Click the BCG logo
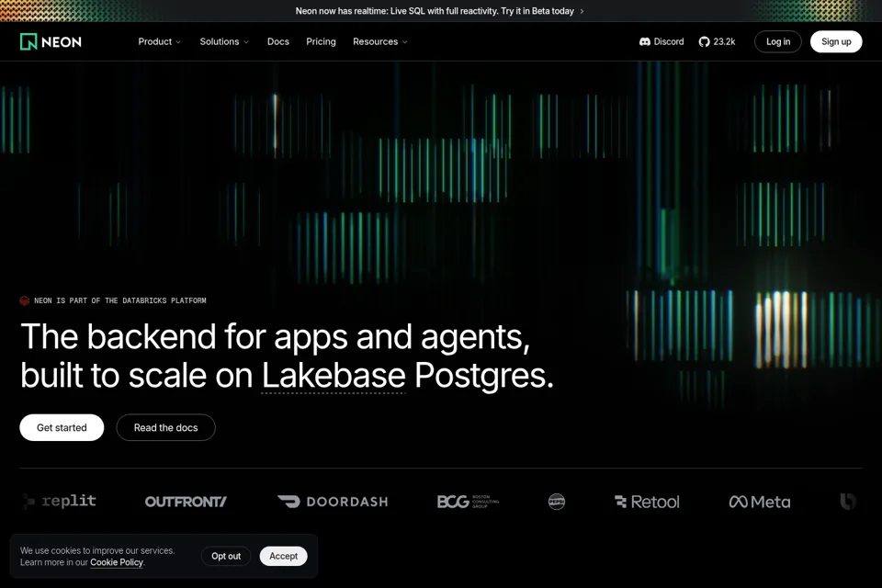Image resolution: width=882 pixels, height=588 pixels. pos(468,502)
